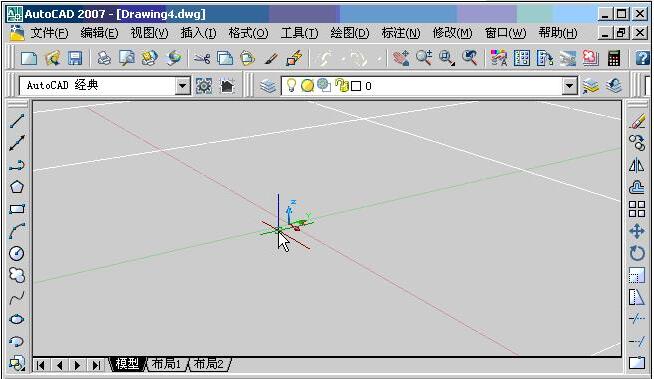The image size is (654, 379).
Task: Select the Circle drawing tool
Action: click(x=17, y=253)
